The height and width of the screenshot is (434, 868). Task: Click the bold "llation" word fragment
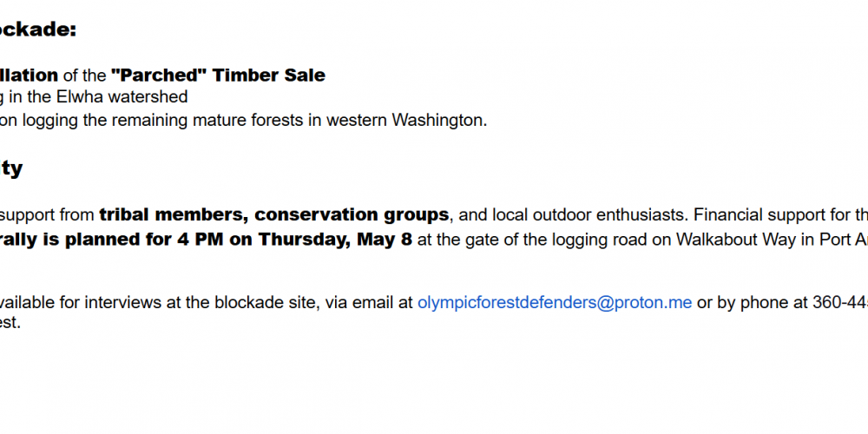point(30,76)
